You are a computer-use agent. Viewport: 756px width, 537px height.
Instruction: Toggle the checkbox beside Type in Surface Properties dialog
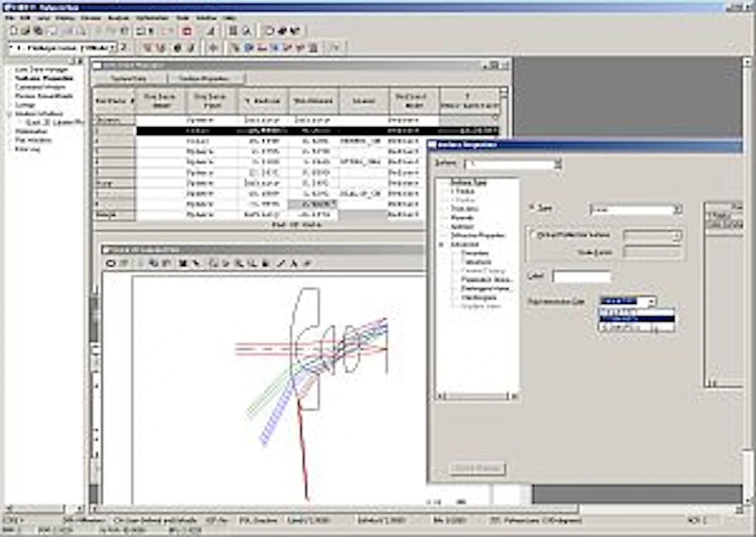[532, 208]
